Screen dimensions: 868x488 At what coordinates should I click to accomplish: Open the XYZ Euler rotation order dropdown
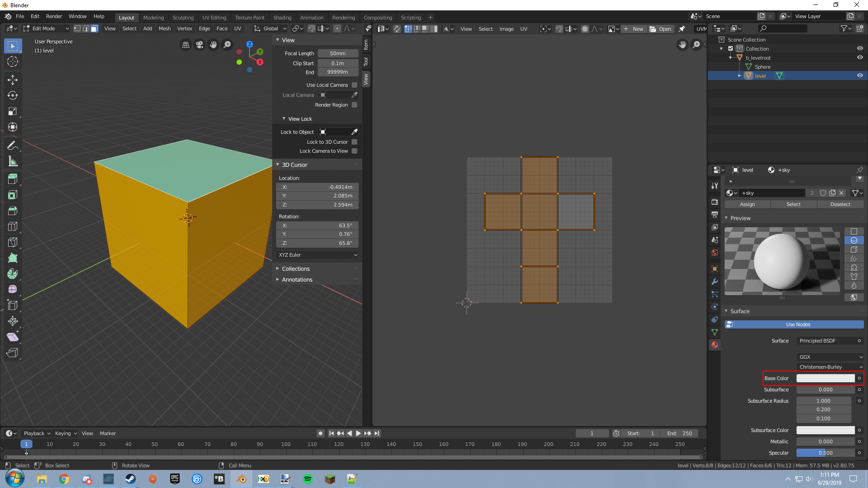tap(317, 255)
